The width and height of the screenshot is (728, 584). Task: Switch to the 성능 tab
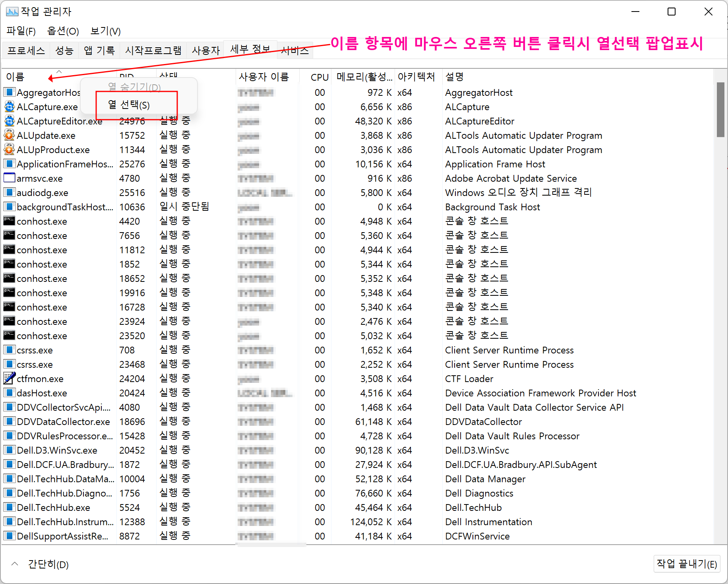tap(64, 50)
